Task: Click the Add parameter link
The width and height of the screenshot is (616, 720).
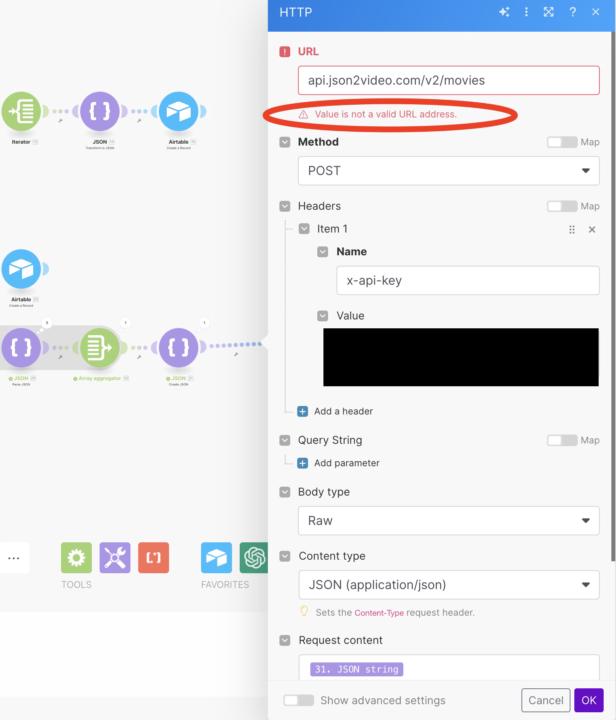Action: (347, 463)
